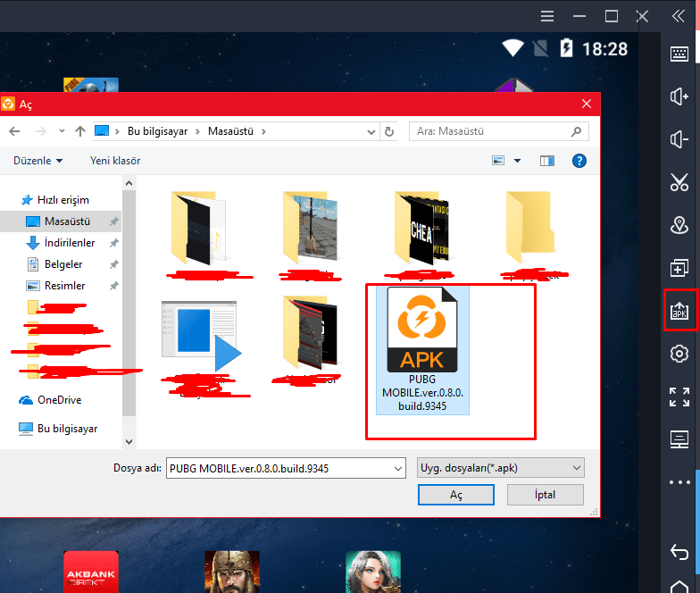Select Masaüstü in the navigation pane
Screen dimensions: 700x593
click(x=61, y=221)
